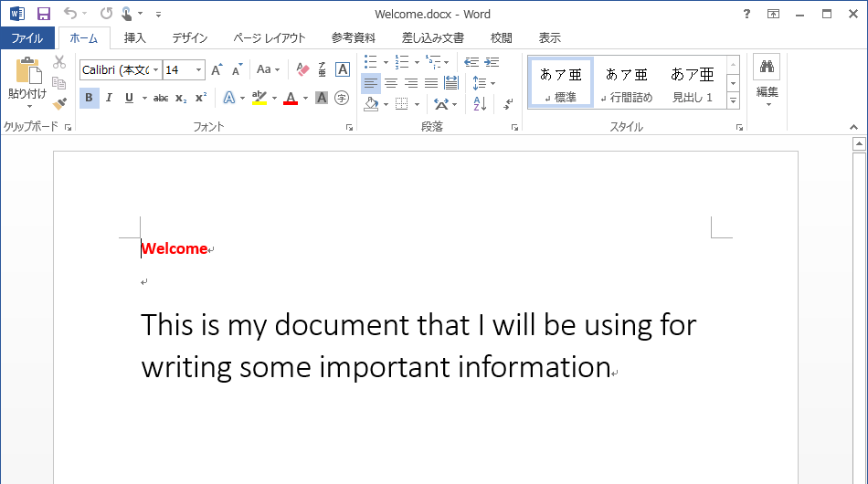
Task: Sort text A to Z
Action: 480,103
